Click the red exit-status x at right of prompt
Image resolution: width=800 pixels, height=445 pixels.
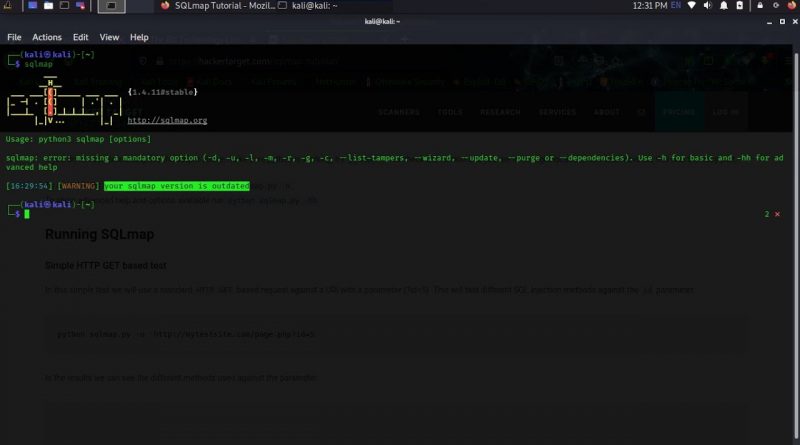pos(778,214)
